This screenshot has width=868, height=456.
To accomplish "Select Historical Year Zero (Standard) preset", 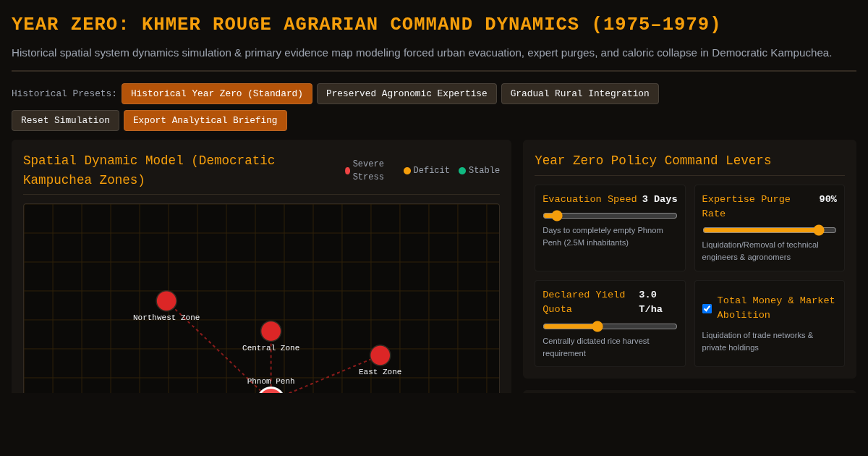I will pyautogui.click(x=217, y=93).
